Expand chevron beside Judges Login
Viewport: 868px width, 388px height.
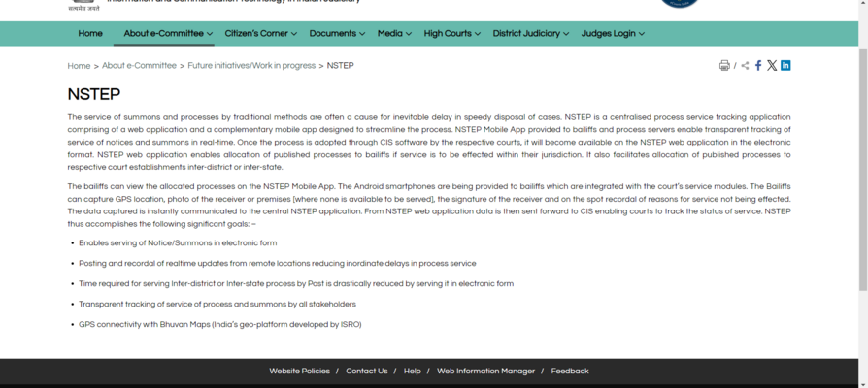tap(641, 34)
